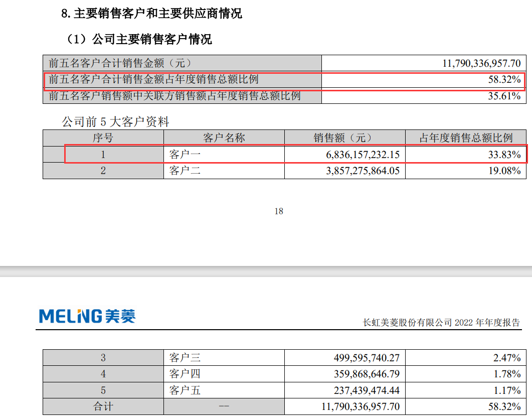The width and height of the screenshot is (532, 417).
Task: Click the '合计' total row label
Action: click(x=103, y=406)
